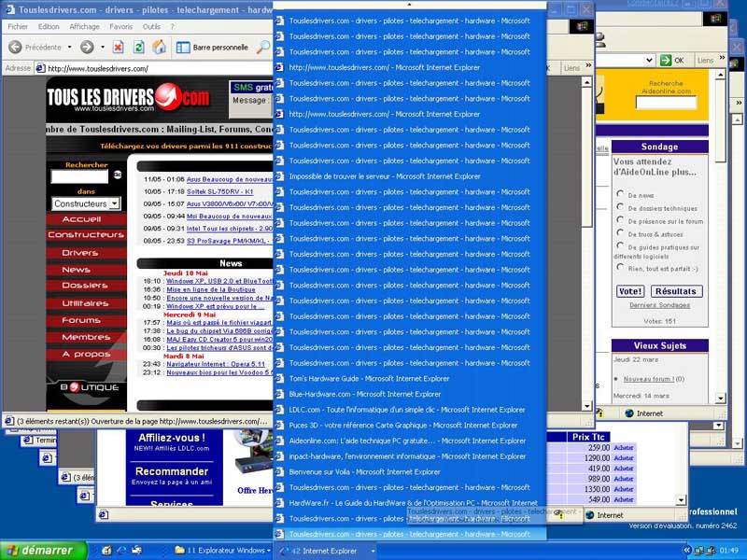Click the forward arrow toolbar icon
Image resolution: width=747 pixels, height=560 pixels.
tap(87, 47)
